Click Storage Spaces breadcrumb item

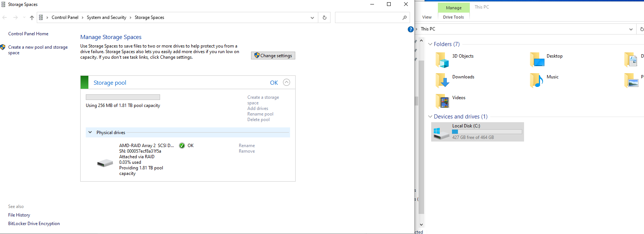coord(149,17)
